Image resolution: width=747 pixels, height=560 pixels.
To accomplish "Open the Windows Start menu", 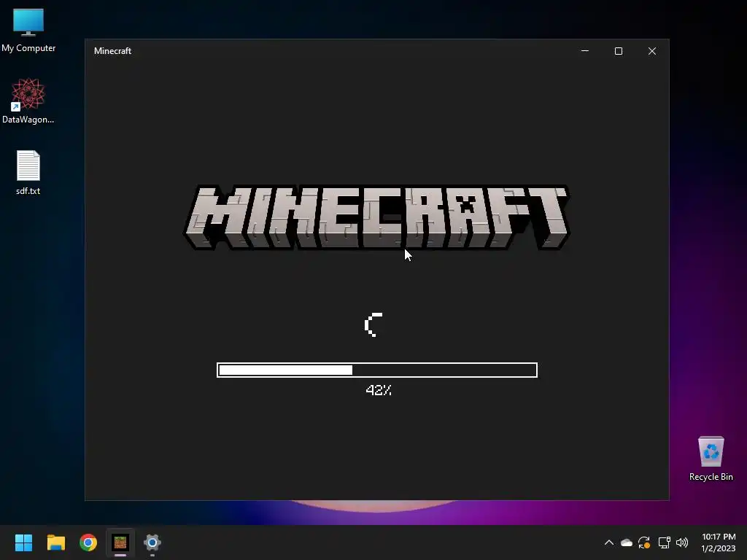I will pos(24,542).
